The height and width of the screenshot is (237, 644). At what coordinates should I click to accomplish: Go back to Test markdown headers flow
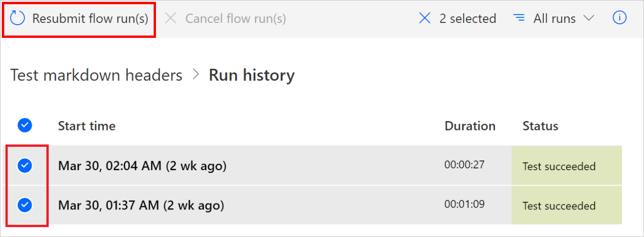click(x=96, y=75)
